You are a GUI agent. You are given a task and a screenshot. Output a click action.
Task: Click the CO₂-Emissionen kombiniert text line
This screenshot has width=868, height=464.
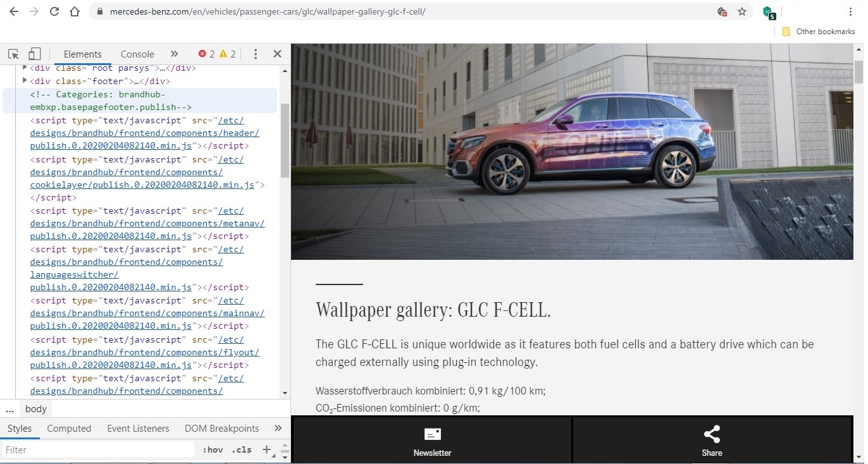click(x=398, y=408)
